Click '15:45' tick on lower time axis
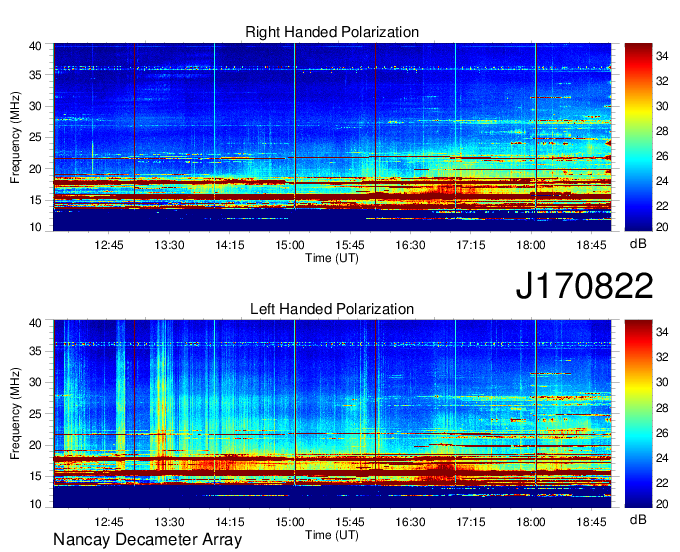Viewport: 680px width, 552px height. [x=350, y=522]
